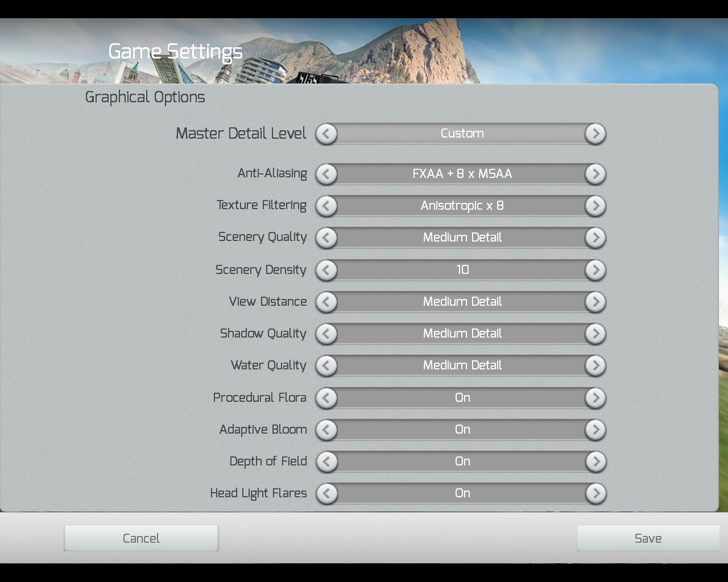The width and height of the screenshot is (728, 582).
Task: Click the View Distance label
Action: click(268, 302)
